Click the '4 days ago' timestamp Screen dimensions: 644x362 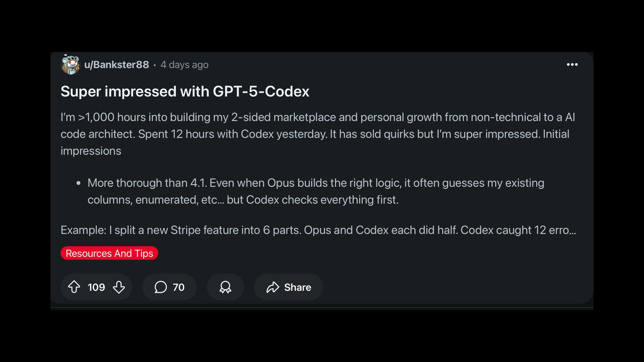[184, 64]
